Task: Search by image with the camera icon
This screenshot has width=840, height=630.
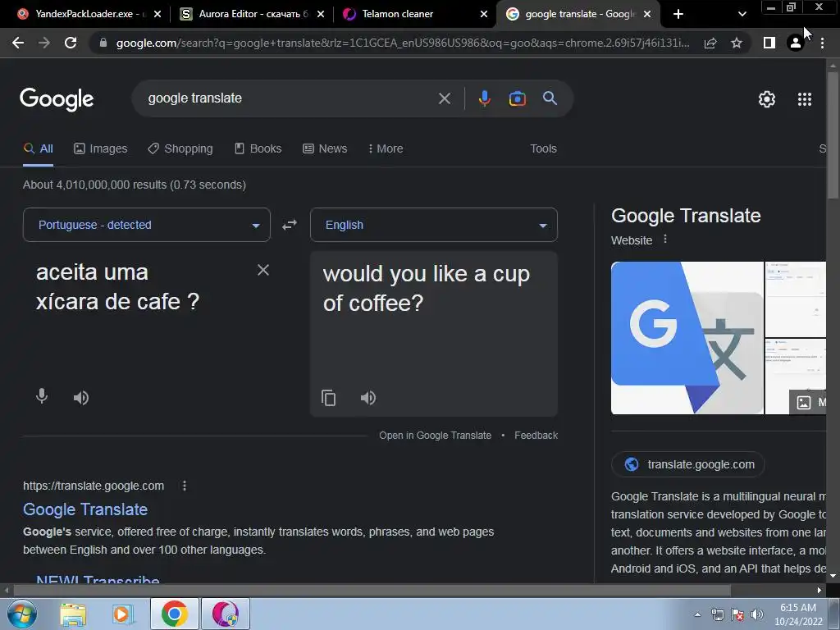Action: pyautogui.click(x=517, y=98)
